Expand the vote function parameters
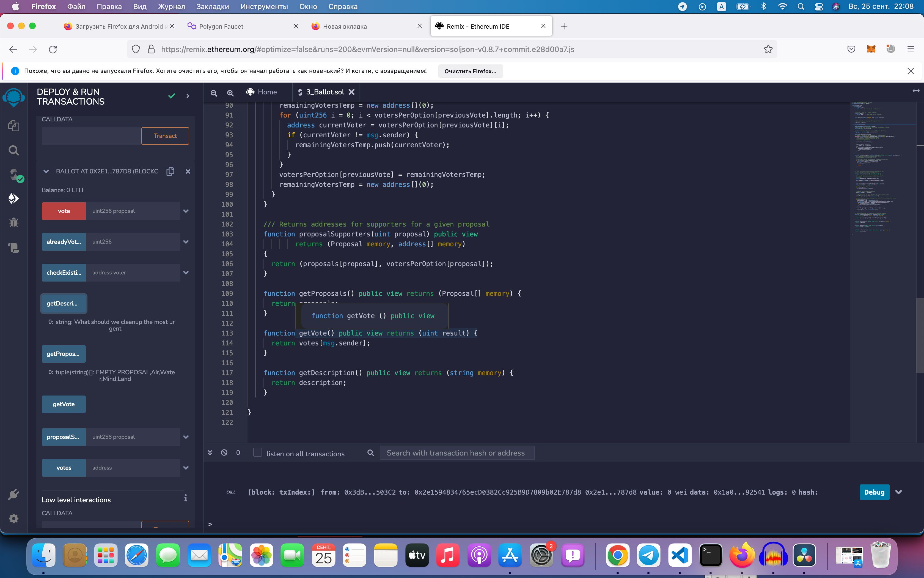Screen dimensions: 924x578 [186, 211]
